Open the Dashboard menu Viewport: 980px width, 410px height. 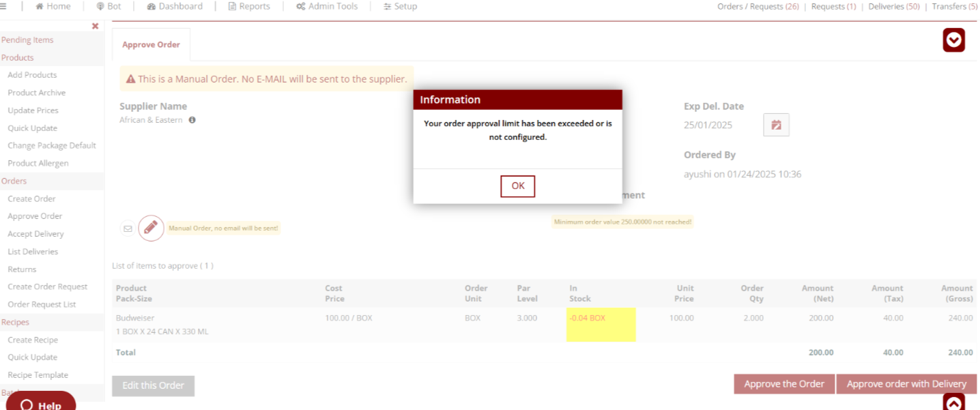[x=175, y=6]
